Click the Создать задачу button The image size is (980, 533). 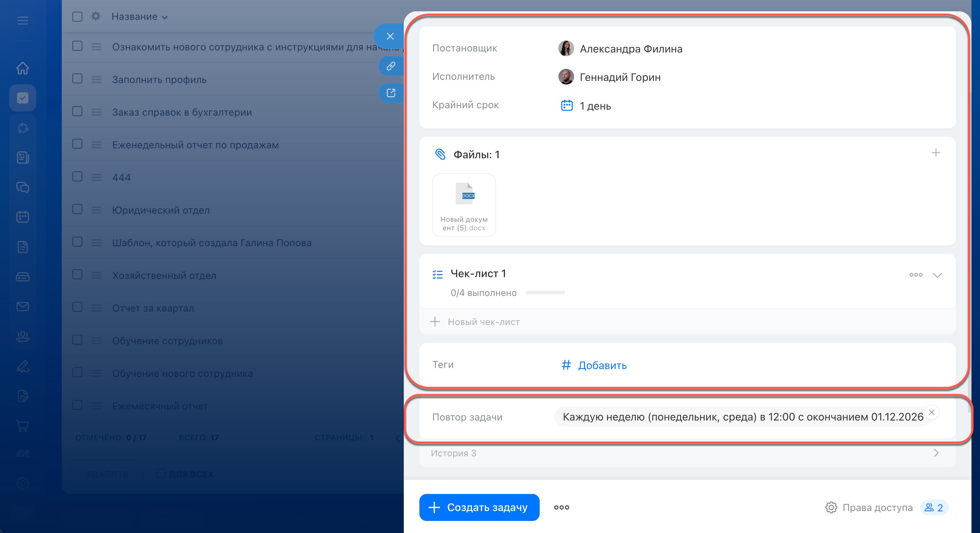[479, 507]
